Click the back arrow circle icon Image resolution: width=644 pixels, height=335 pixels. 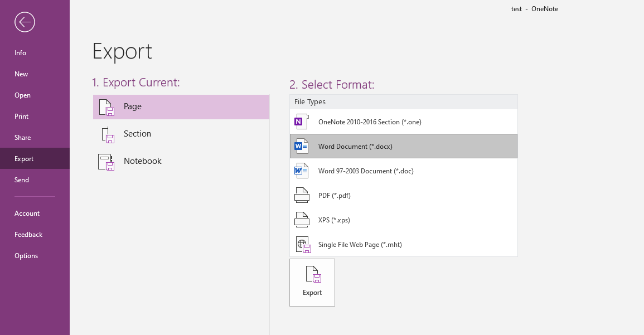pos(25,22)
